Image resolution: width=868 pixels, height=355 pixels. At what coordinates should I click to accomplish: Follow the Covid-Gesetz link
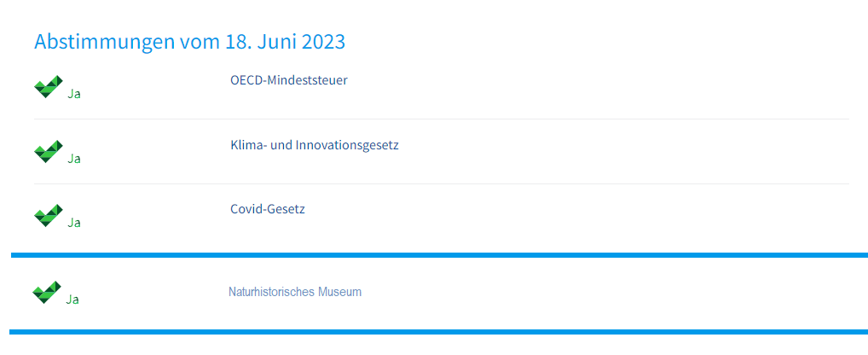coord(268,209)
